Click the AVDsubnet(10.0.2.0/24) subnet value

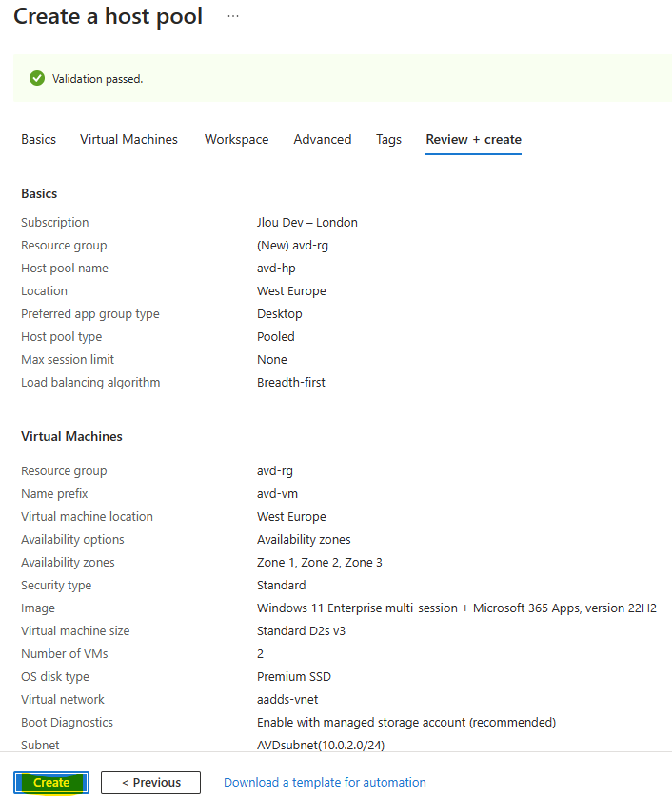(321, 746)
